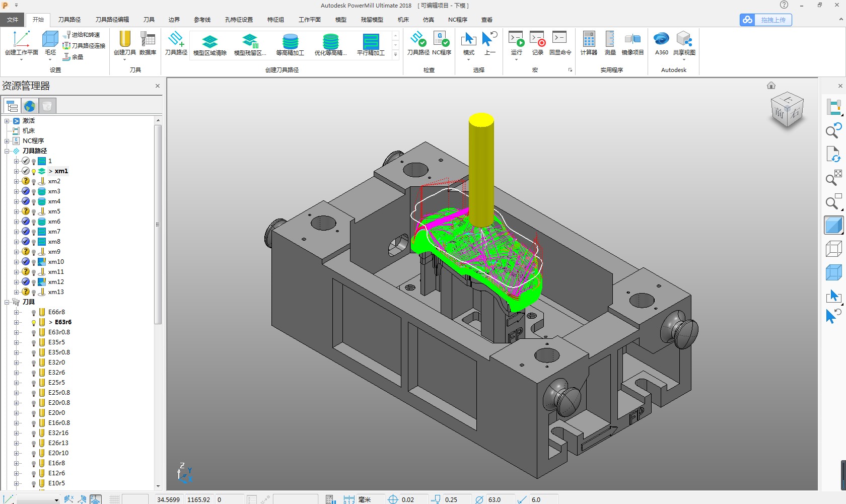Screen dimensions: 846x504
Task: Collapse the 刀具路径 tree node
Action: pos(7,151)
